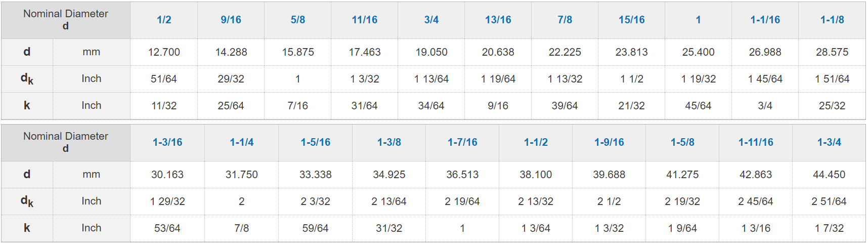868x245 pixels.
Task: Click the 9/16 diameter header link
Action: [231, 20]
